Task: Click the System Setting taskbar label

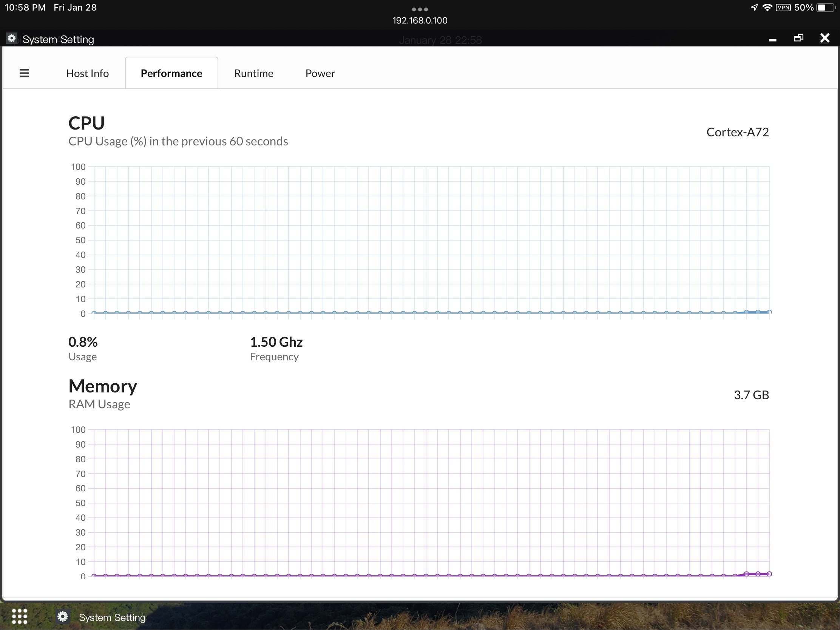Action: [112, 618]
